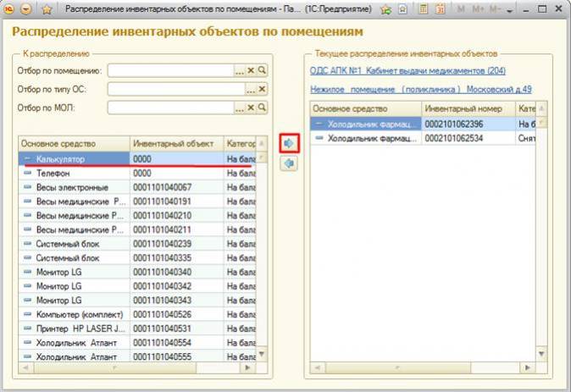Open selection list for 'Отбор по помещению'

240,70
